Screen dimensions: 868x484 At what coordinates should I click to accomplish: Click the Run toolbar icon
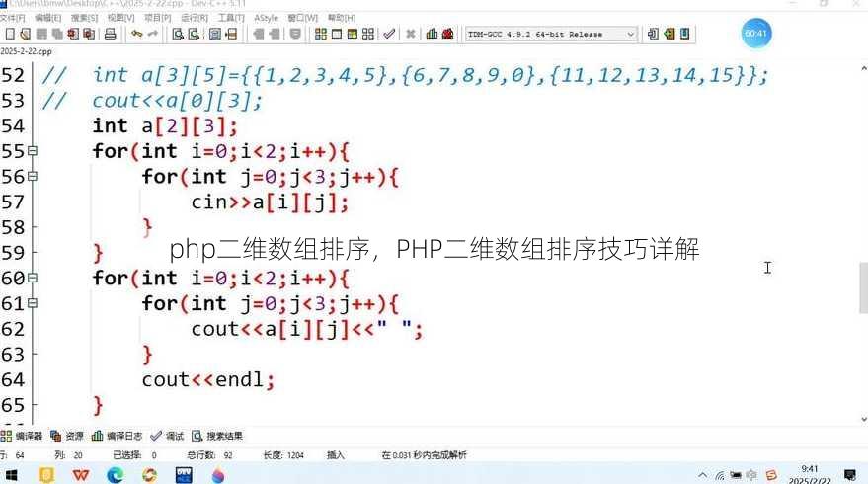coord(337,34)
